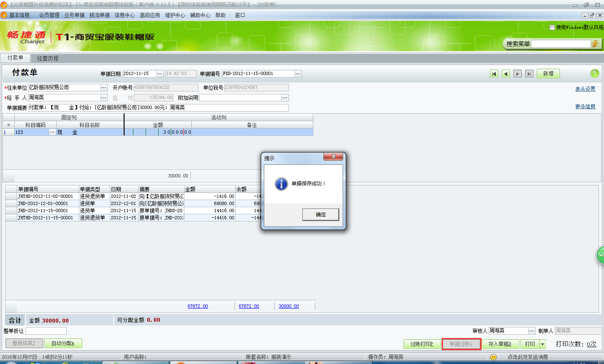This screenshot has height=364, width=604.
Task: Go to the previous record arrow
Action: click(506, 74)
